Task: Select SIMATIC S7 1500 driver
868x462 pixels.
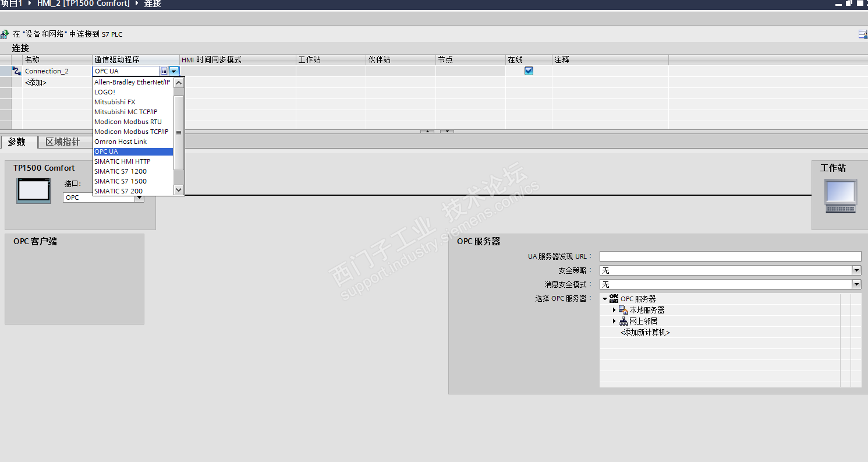Action: point(133,181)
